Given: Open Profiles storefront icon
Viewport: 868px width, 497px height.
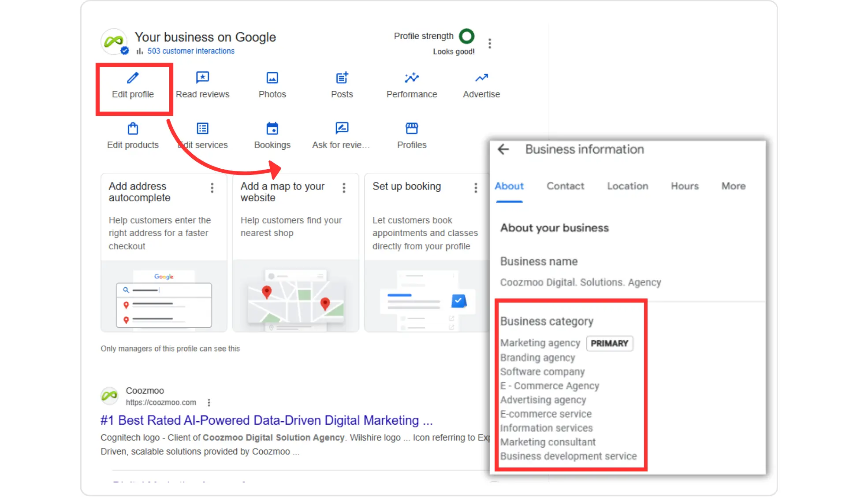Looking at the screenshot, I should tap(412, 128).
